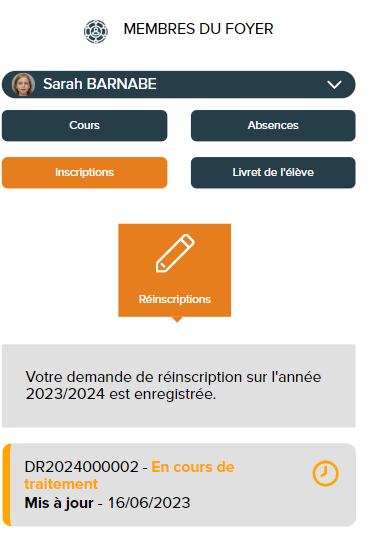Open the Sarah BARNABE member dropdown
This screenshot has width=373, height=537.
point(178,85)
